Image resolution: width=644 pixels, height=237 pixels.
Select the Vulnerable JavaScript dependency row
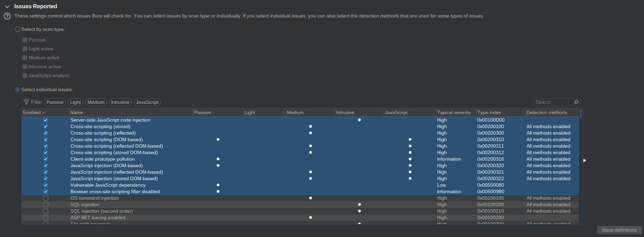(108, 185)
